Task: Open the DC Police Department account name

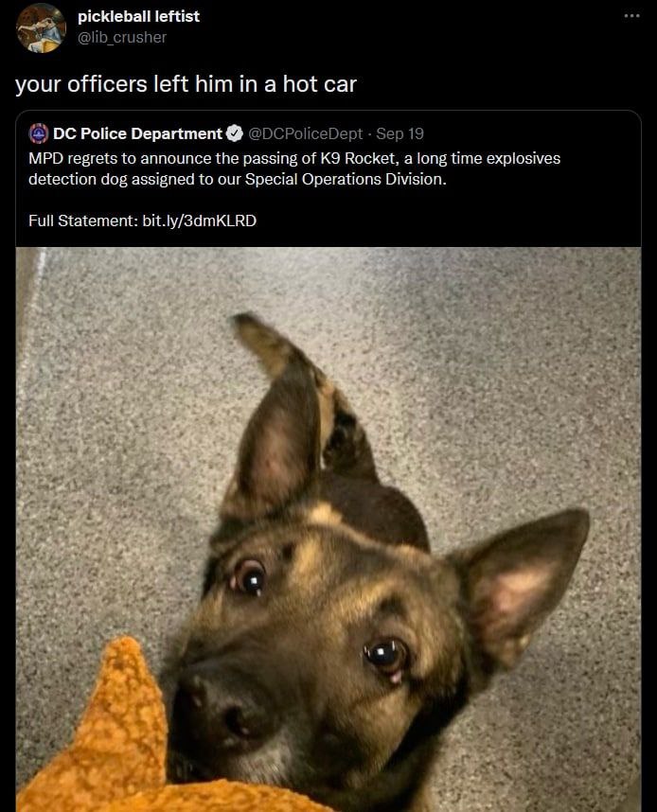Action: pos(137,133)
